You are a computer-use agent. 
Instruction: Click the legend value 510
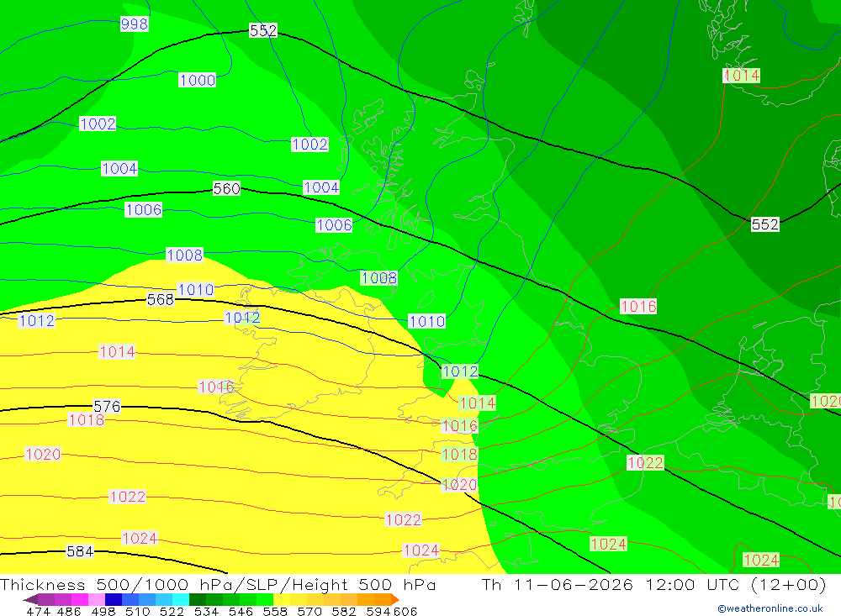pyautogui.click(x=138, y=611)
